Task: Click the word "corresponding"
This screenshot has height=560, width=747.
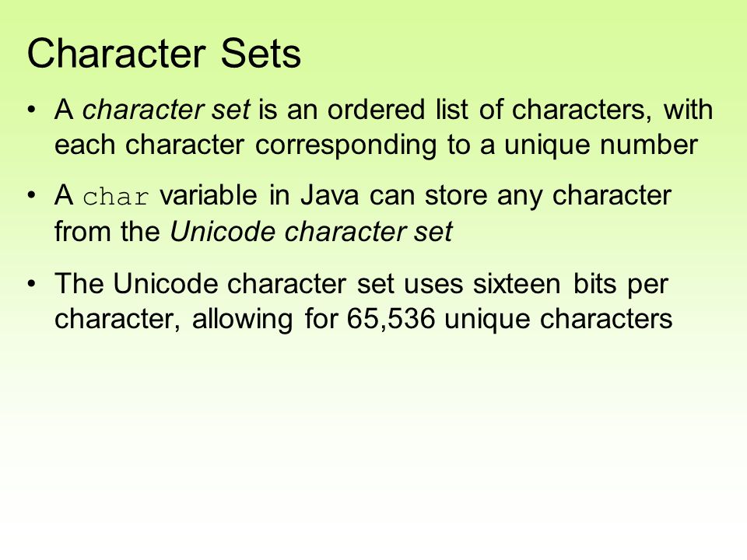Action: point(345,145)
